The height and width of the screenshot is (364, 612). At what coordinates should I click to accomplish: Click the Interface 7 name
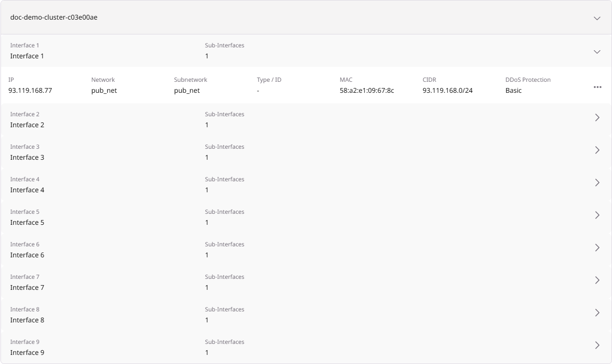[x=27, y=287]
